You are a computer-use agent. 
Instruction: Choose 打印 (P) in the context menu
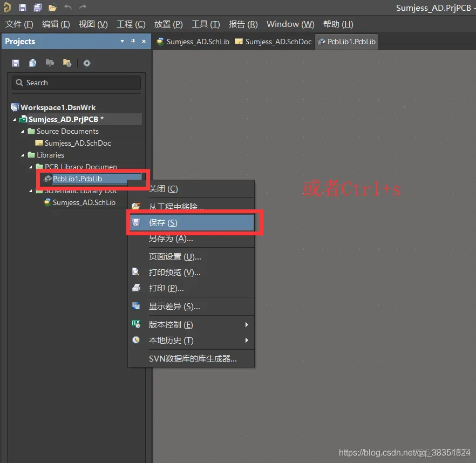click(191, 288)
